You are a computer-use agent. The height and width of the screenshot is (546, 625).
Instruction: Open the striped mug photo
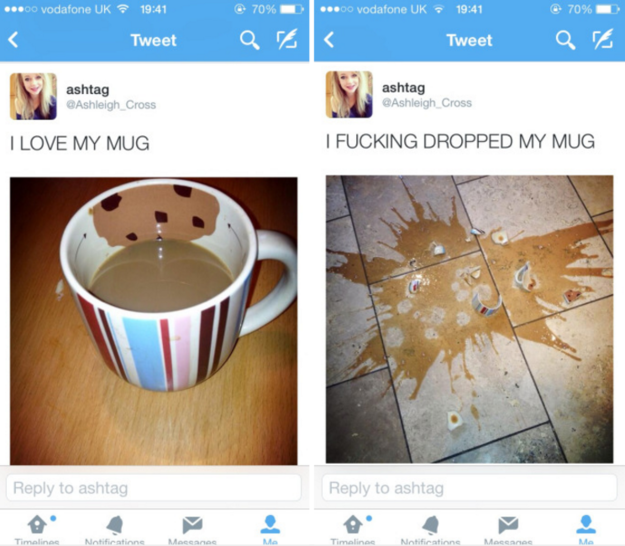[153, 321]
